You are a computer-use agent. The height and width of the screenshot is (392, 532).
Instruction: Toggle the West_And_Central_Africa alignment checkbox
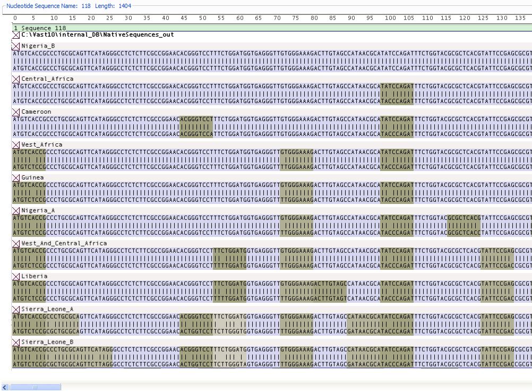click(16, 244)
